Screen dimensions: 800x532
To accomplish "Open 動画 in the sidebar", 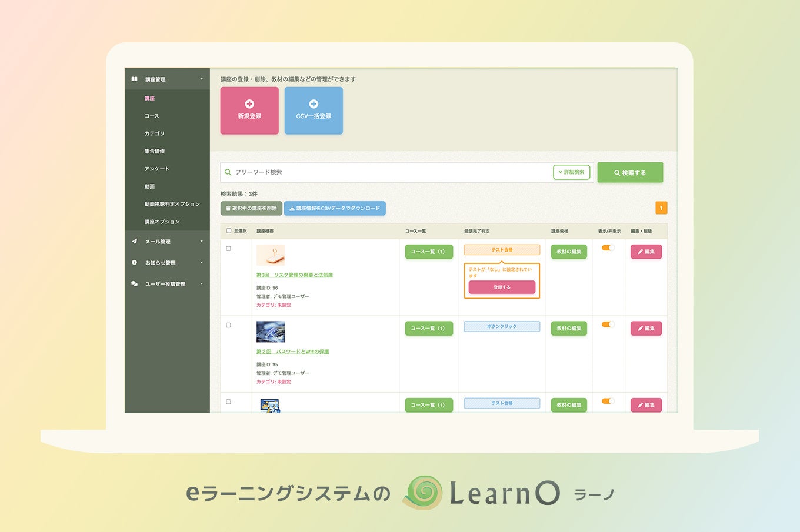I will click(x=150, y=186).
